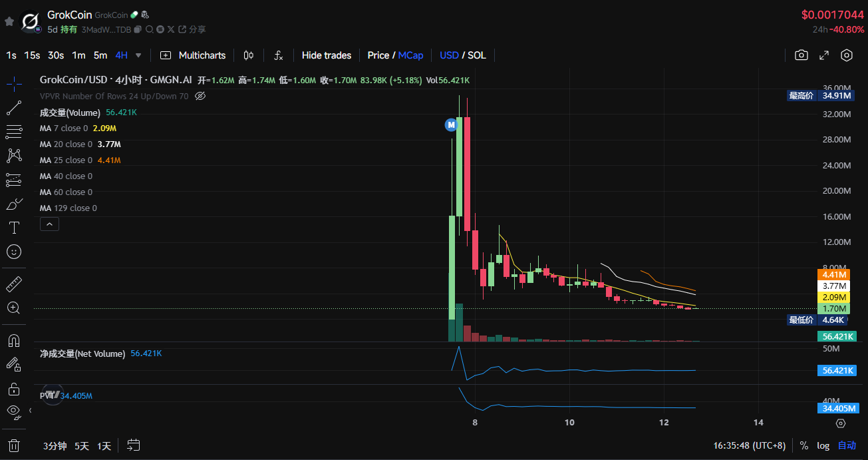Image resolution: width=868 pixels, height=460 pixels.
Task: Set denomination to USD
Action: [449, 55]
